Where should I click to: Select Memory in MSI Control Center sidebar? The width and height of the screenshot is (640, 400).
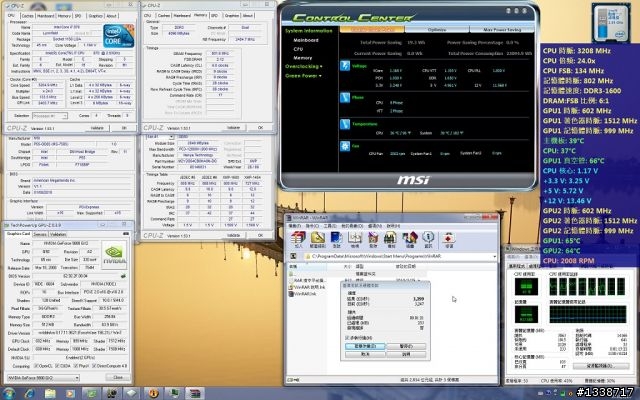pyautogui.click(x=302, y=58)
